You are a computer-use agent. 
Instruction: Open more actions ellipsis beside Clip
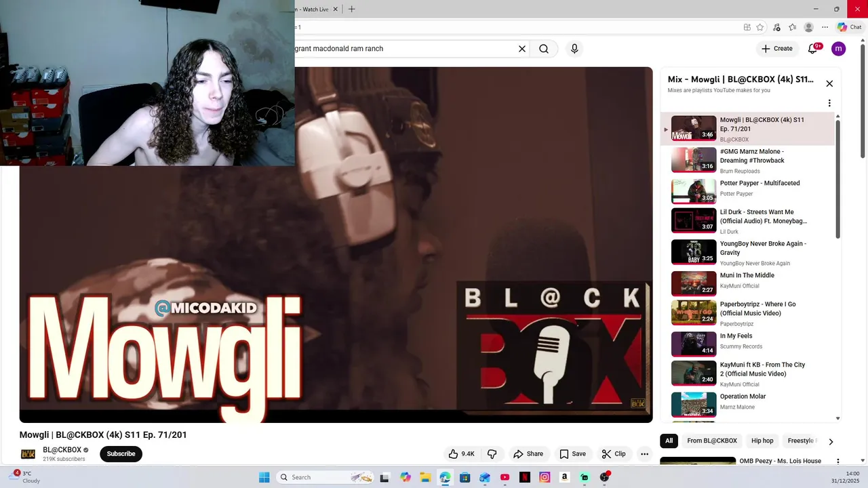645,454
